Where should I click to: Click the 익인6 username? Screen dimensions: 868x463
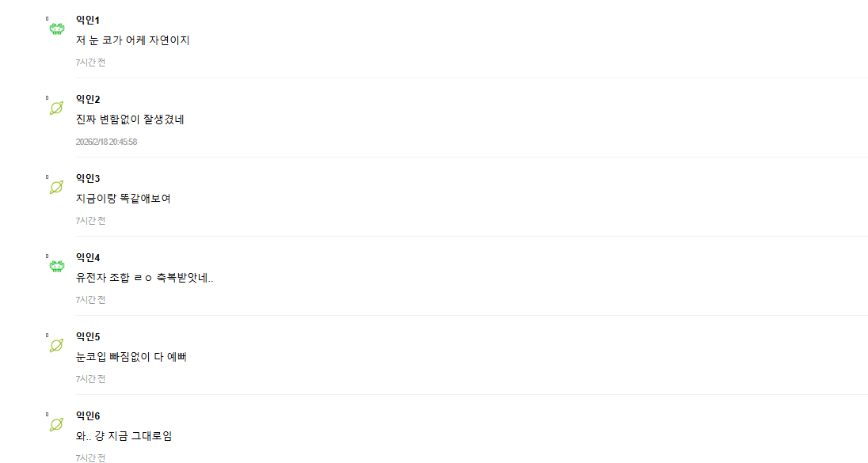pyautogui.click(x=87, y=416)
